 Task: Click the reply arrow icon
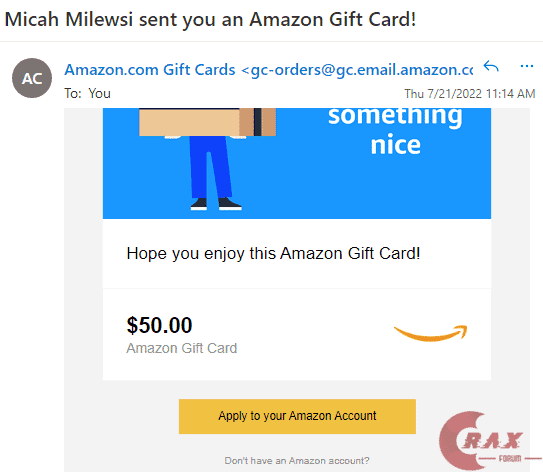[x=491, y=66]
